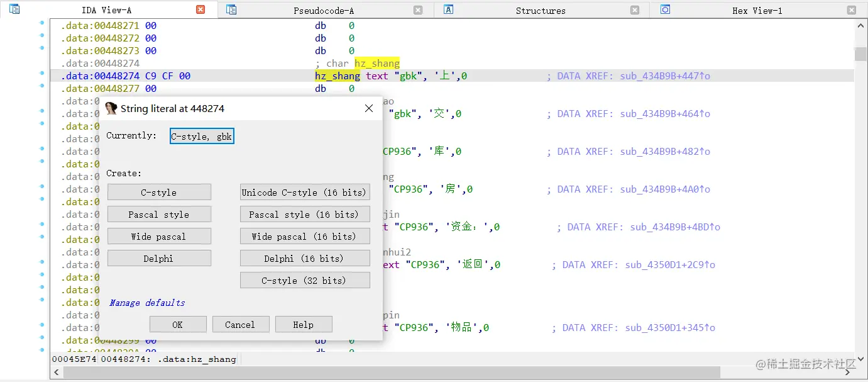The image size is (868, 382).
Task: Click status text '00448274: .data:hz_shang'
Action: pyautogui.click(x=168, y=359)
